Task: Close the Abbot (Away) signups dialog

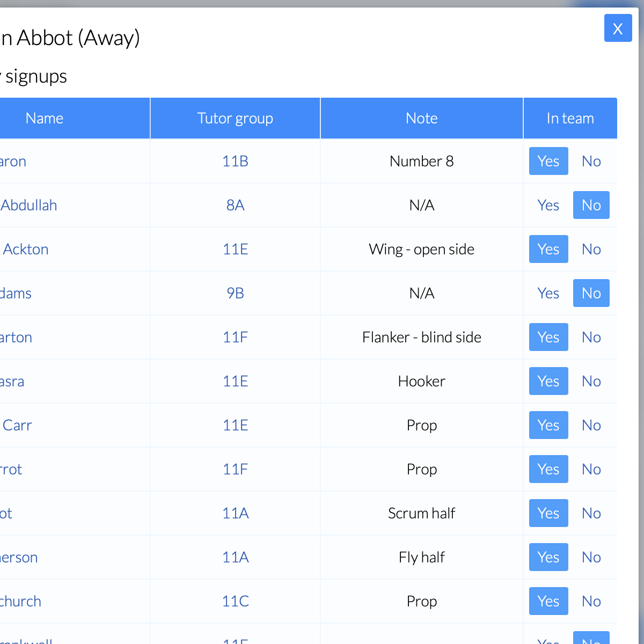Action: click(x=618, y=28)
